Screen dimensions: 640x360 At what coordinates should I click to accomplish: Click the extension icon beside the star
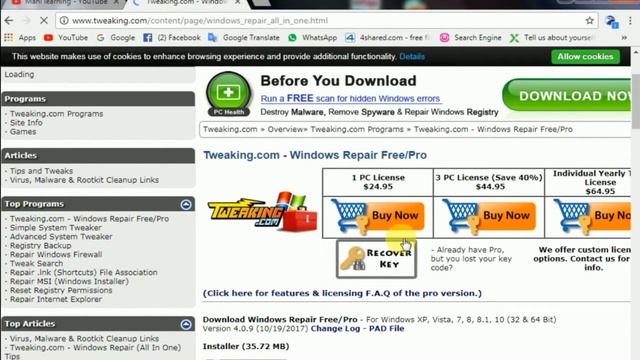[x=611, y=21]
